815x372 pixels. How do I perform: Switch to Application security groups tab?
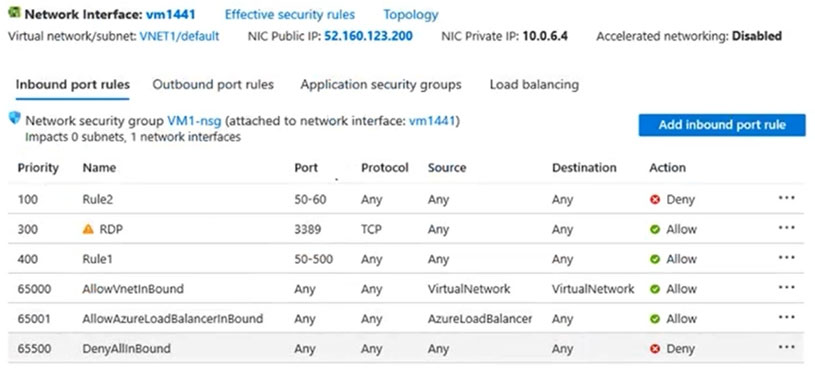[380, 85]
